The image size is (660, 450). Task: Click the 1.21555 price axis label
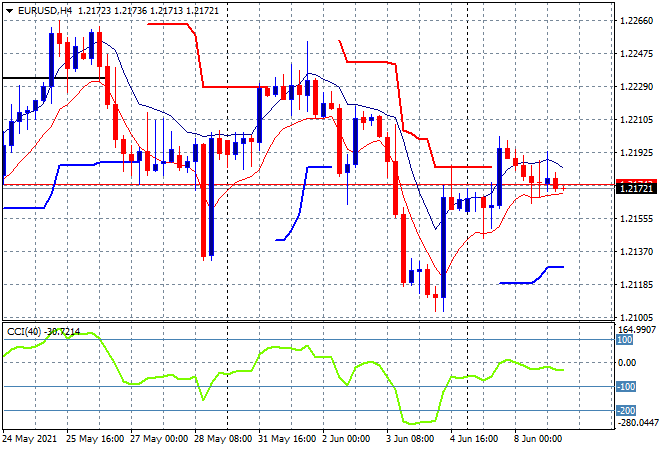[x=636, y=218]
